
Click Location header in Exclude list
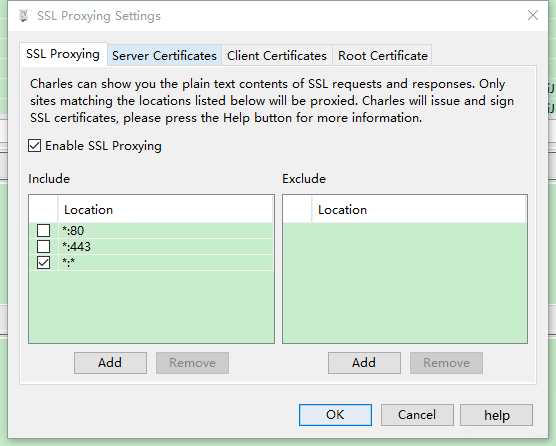tap(419, 210)
